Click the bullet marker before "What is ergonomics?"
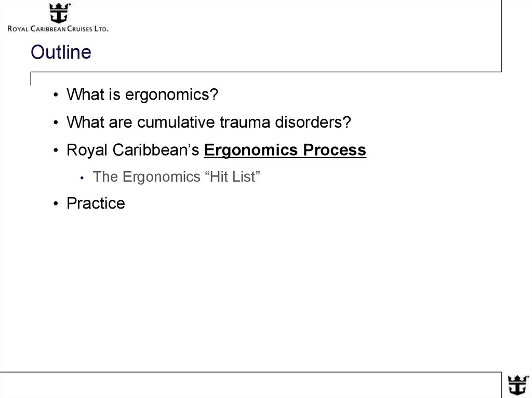 (x=55, y=95)
